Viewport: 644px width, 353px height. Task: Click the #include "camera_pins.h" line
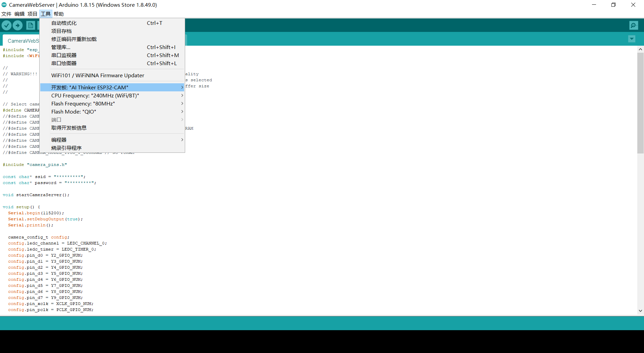[x=35, y=165]
